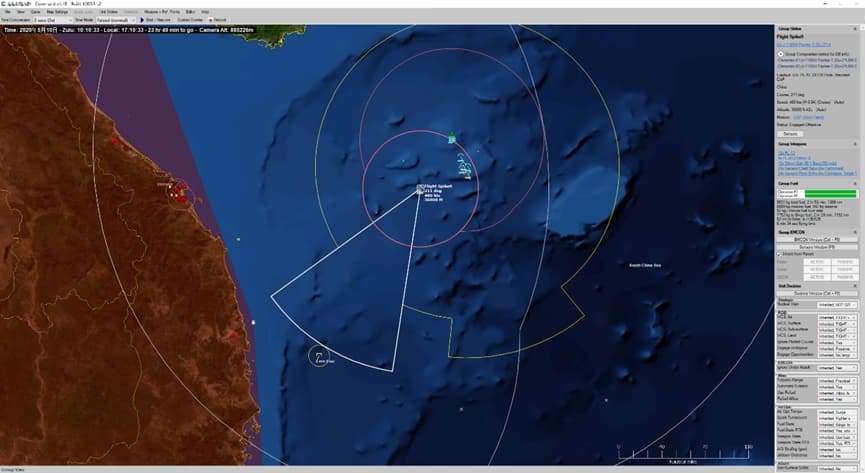Set OECM to ACTIVE
865x473 pixels.
pyautogui.click(x=817, y=277)
